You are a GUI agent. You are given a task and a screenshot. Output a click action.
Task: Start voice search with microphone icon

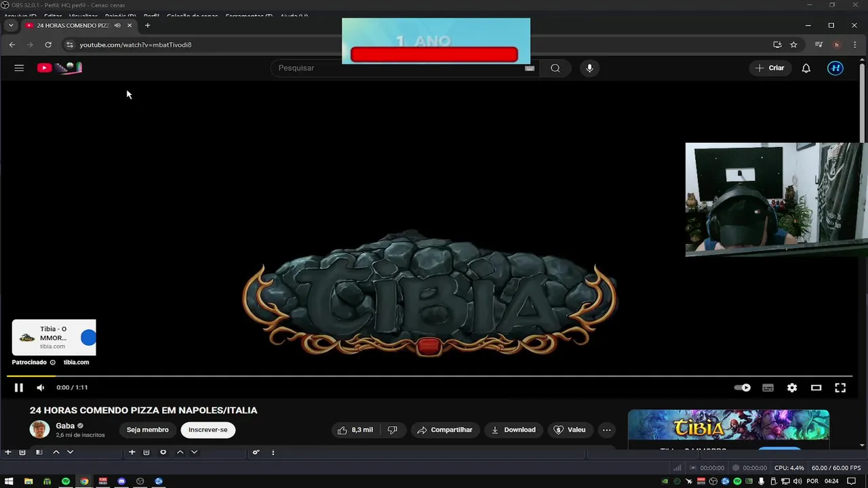pyautogui.click(x=589, y=68)
